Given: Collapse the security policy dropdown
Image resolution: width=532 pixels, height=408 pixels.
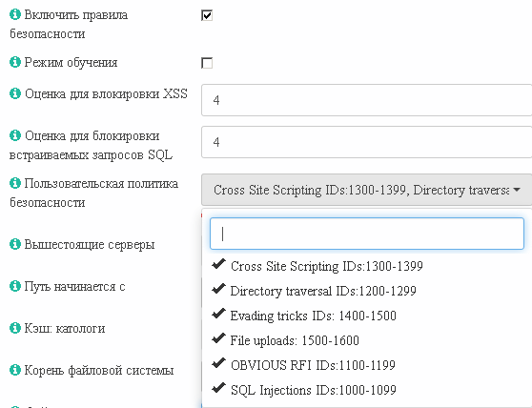Looking at the screenshot, I should click(x=367, y=190).
